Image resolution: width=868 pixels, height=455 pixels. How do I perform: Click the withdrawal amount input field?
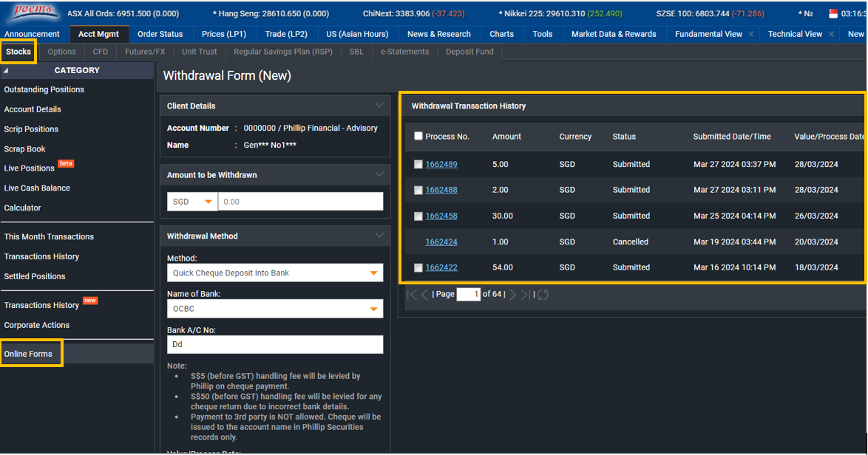click(x=301, y=202)
